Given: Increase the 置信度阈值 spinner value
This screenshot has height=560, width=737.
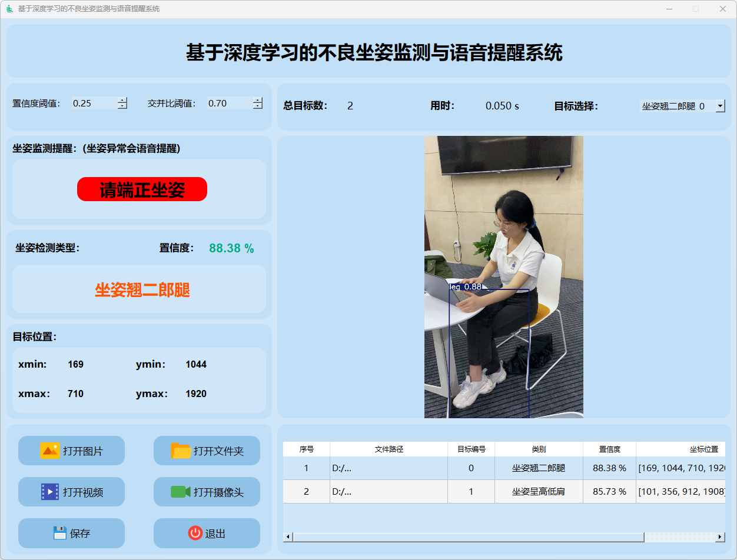Looking at the screenshot, I should [122, 100].
